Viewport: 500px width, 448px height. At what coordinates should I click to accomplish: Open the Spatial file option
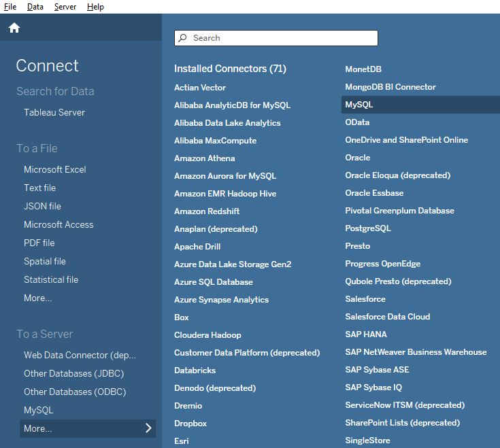pos(45,261)
